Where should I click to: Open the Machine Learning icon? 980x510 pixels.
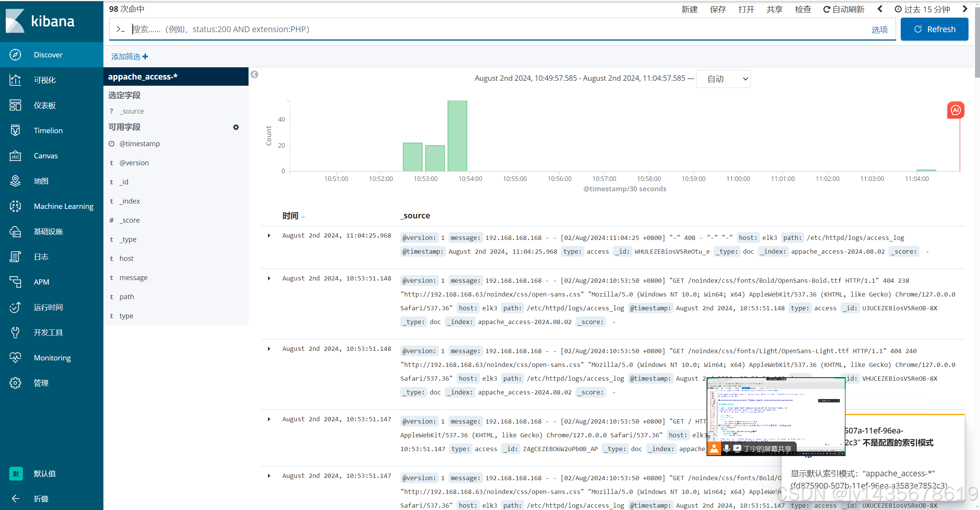tap(15, 206)
